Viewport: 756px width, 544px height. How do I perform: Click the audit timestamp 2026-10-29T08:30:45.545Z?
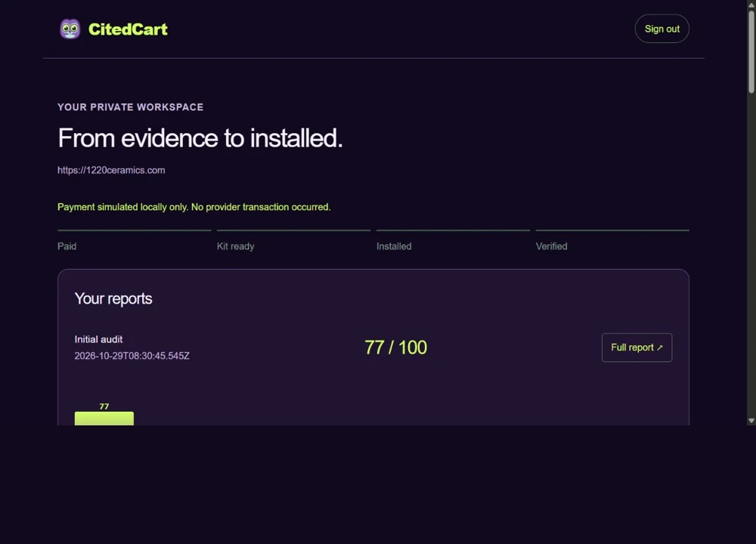click(132, 356)
